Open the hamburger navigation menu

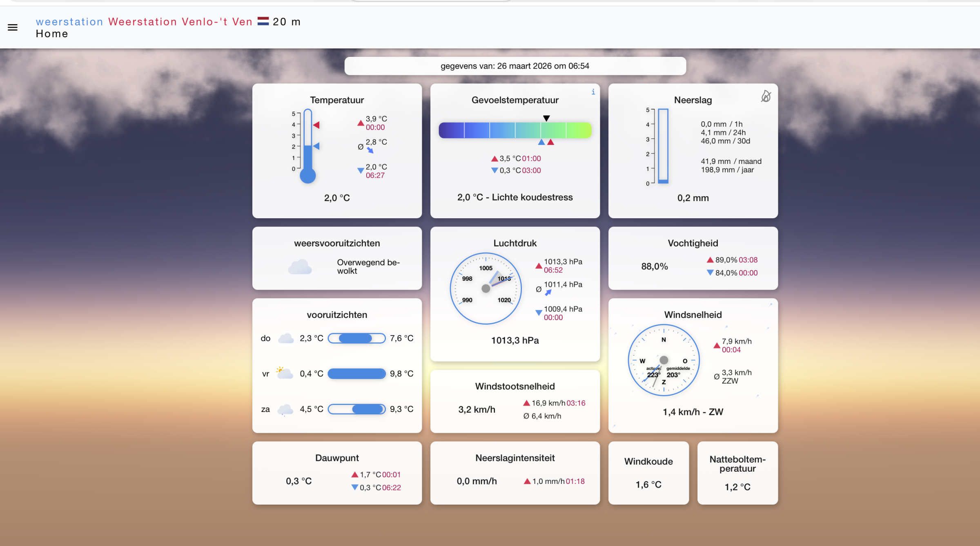[x=13, y=27]
